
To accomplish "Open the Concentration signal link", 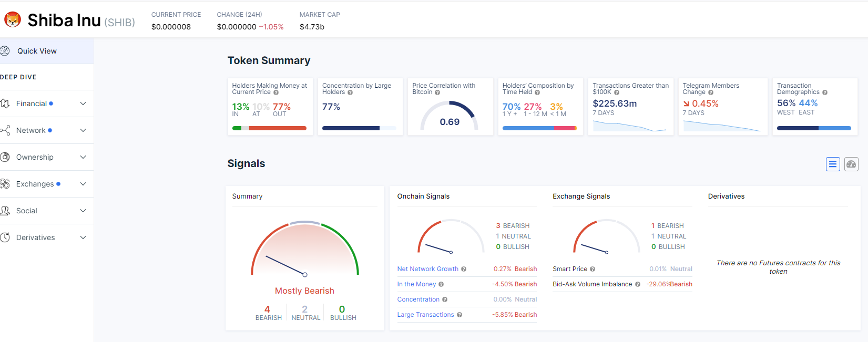I will coord(418,299).
